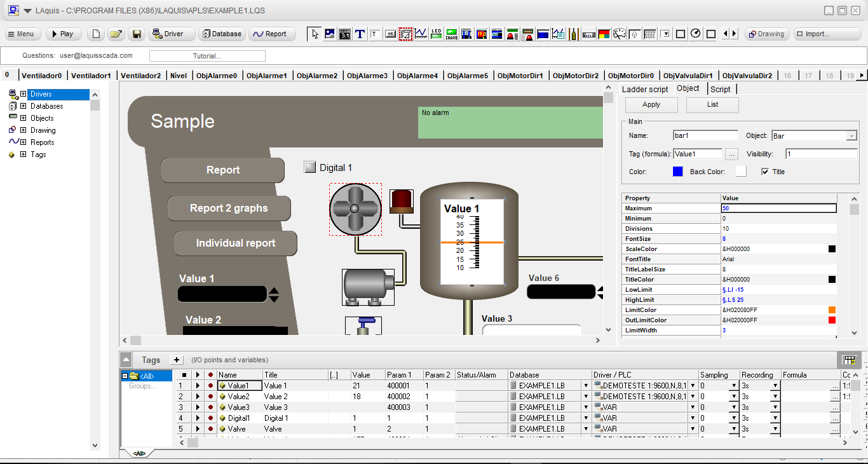Screen dimensions: 868x464
Task: Select the bottle-shaped tank tool
Action: coord(573,34)
